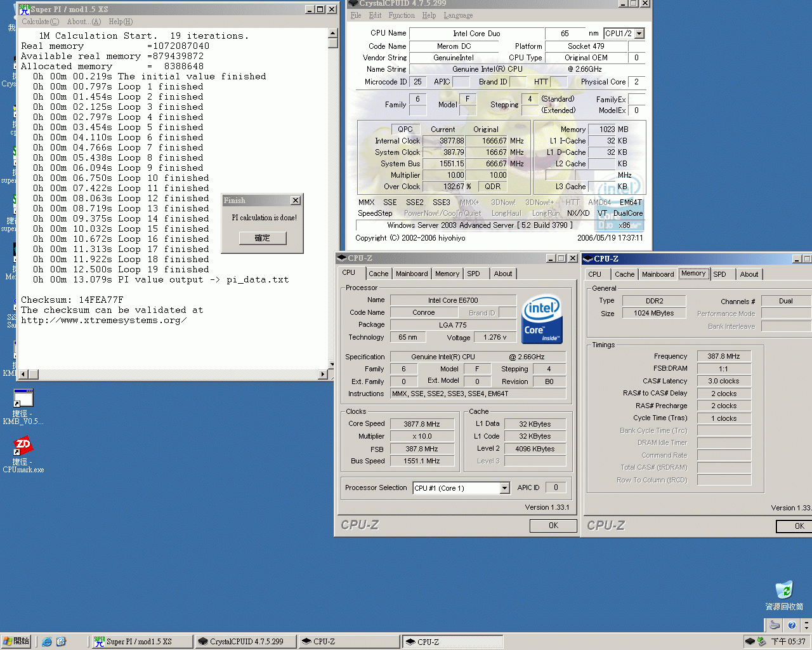Viewport: 812px width, 650px height.
Task: Click the Loop 19 finished line
Action: pyautogui.click(x=121, y=270)
